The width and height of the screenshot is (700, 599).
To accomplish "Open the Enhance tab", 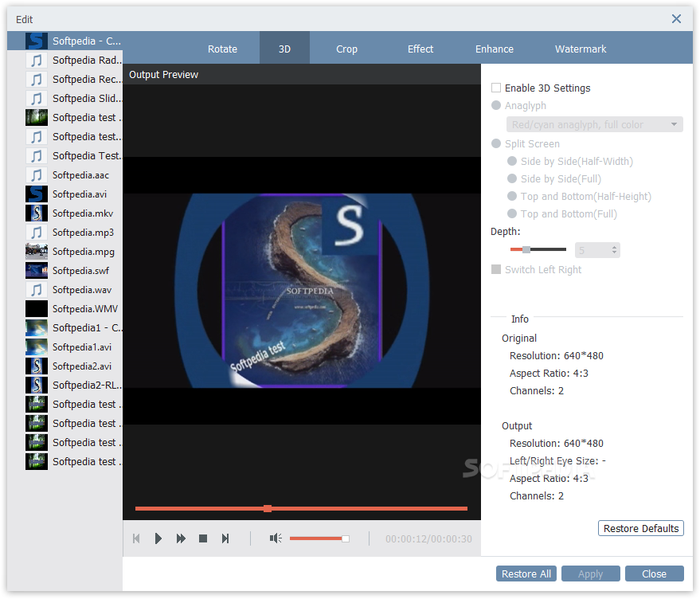I will coord(495,49).
